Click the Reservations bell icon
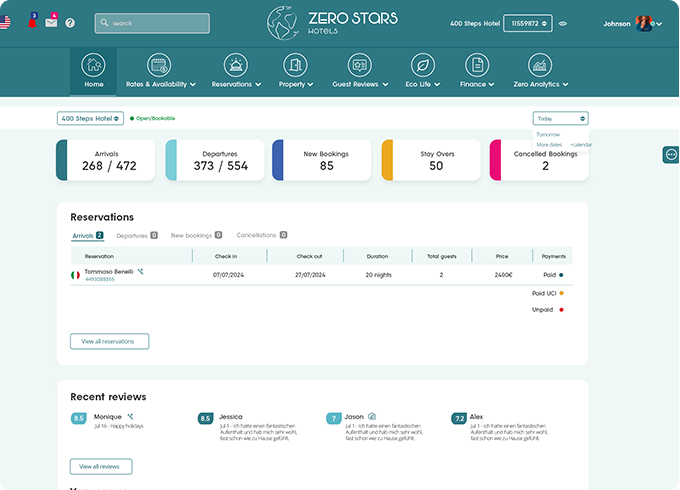680x490 pixels. [236, 66]
